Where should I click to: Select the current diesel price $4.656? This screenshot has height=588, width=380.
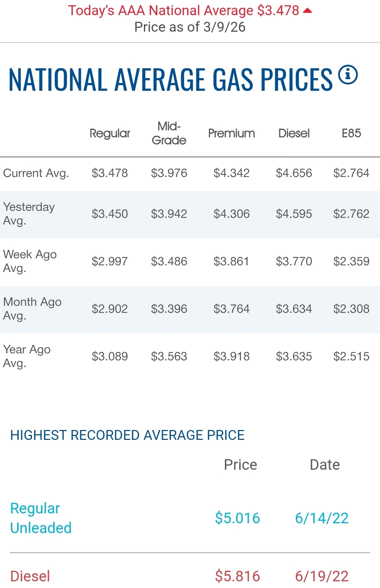tap(294, 173)
